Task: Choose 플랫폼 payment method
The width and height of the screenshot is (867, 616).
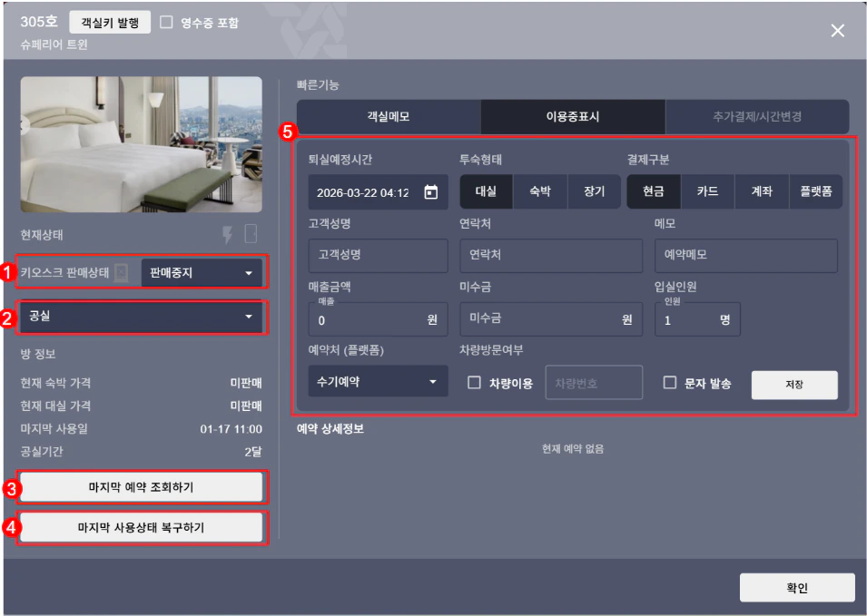Action: (816, 191)
